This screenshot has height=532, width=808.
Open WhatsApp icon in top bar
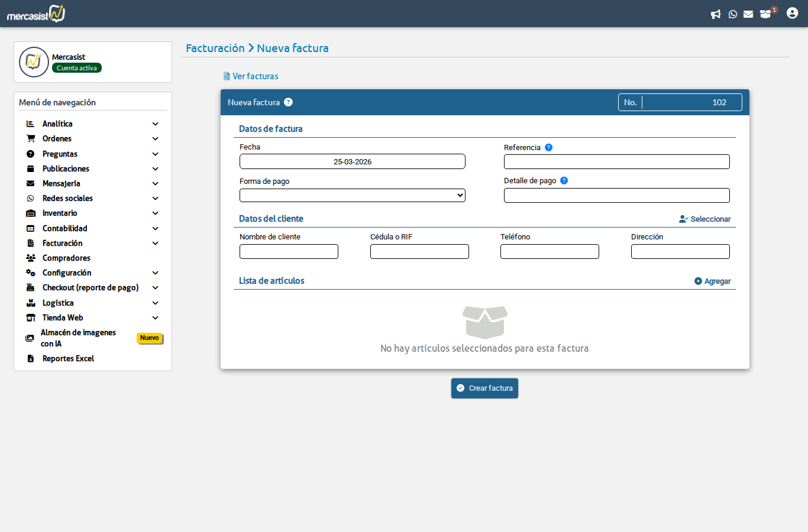[x=733, y=14]
